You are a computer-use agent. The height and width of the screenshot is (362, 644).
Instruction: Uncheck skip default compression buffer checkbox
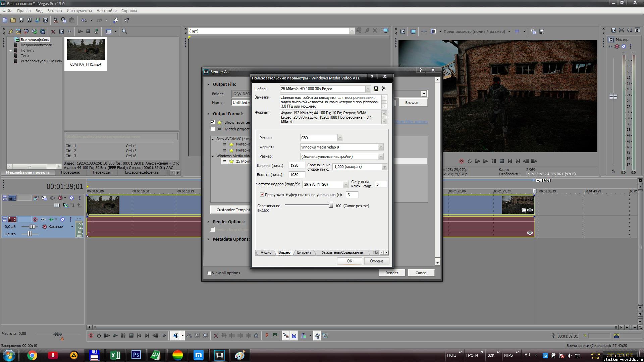[x=262, y=195]
